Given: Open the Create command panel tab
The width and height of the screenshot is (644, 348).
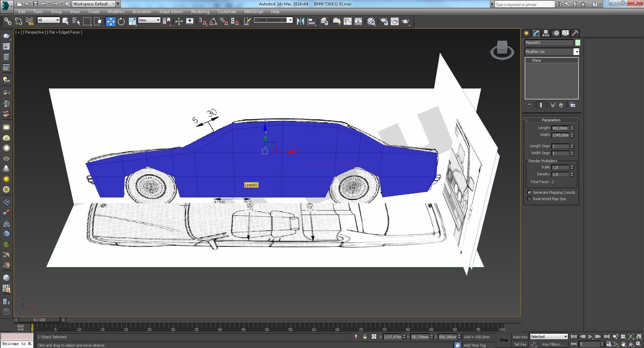Looking at the screenshot, I should point(526,33).
